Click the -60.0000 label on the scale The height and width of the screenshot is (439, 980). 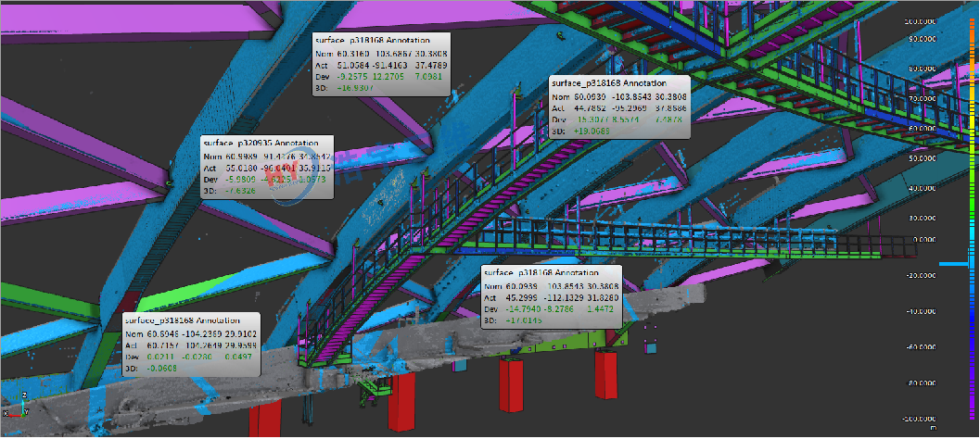pyautogui.click(x=927, y=346)
